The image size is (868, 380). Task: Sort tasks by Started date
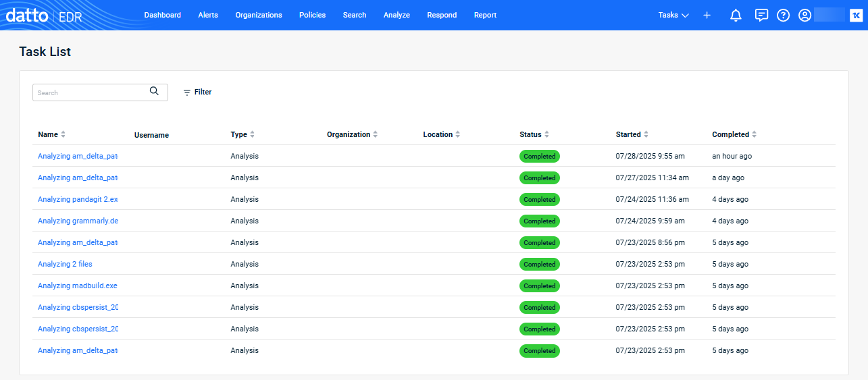tap(646, 134)
